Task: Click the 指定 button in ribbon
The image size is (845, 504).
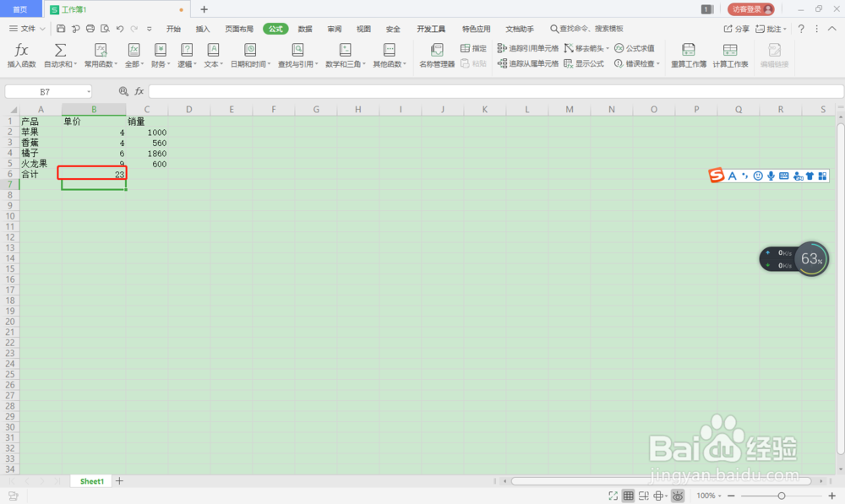Action: [x=473, y=48]
